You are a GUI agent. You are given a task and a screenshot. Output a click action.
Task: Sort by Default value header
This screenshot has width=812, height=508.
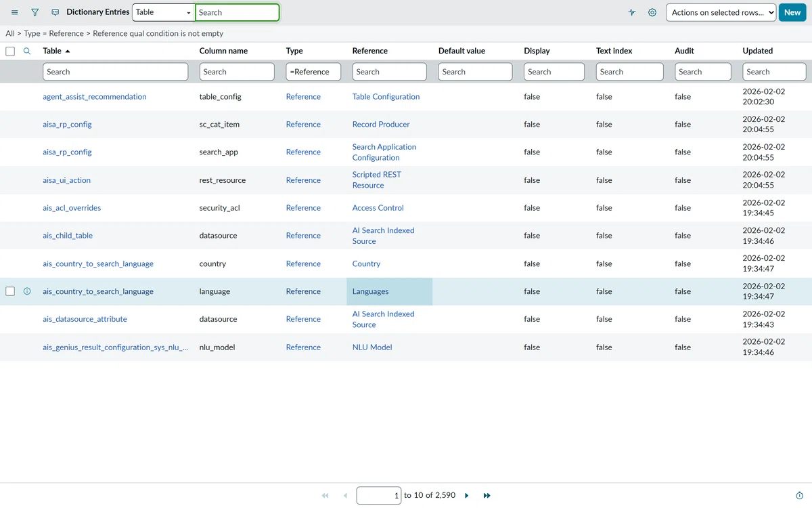(x=461, y=51)
